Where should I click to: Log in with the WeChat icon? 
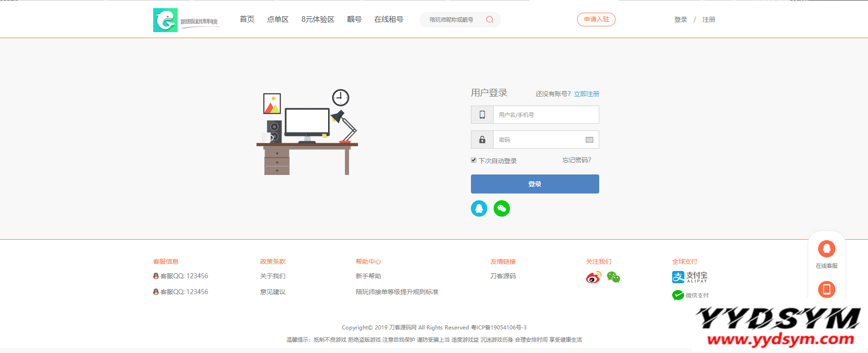502,208
